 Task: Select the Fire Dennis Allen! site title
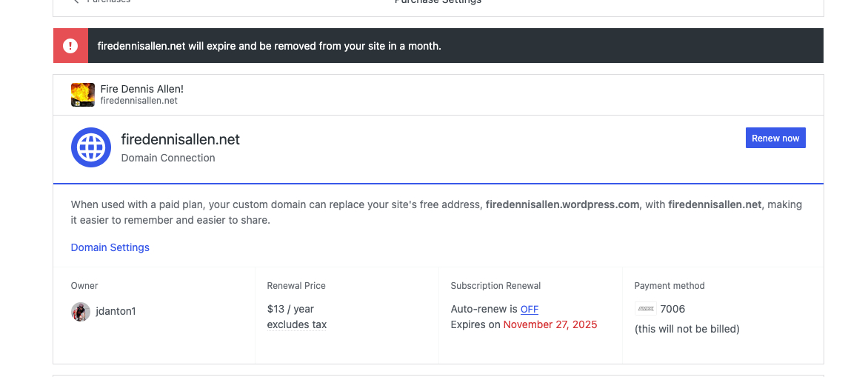(141, 89)
